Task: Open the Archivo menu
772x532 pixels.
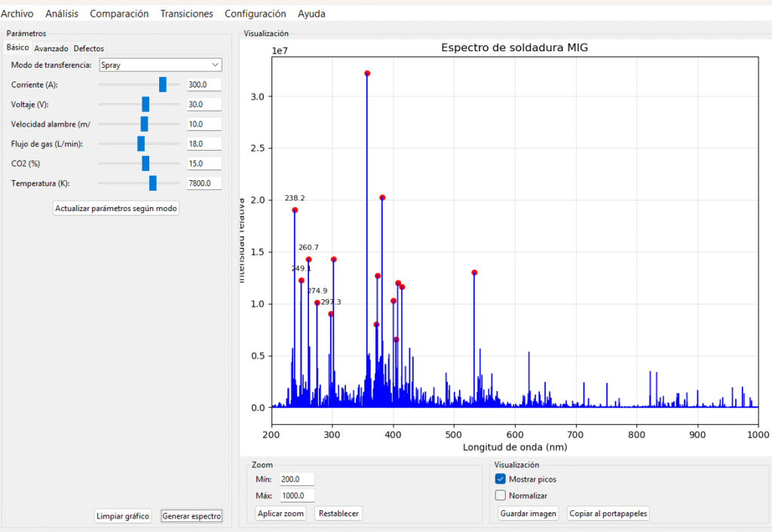Action: (x=17, y=14)
